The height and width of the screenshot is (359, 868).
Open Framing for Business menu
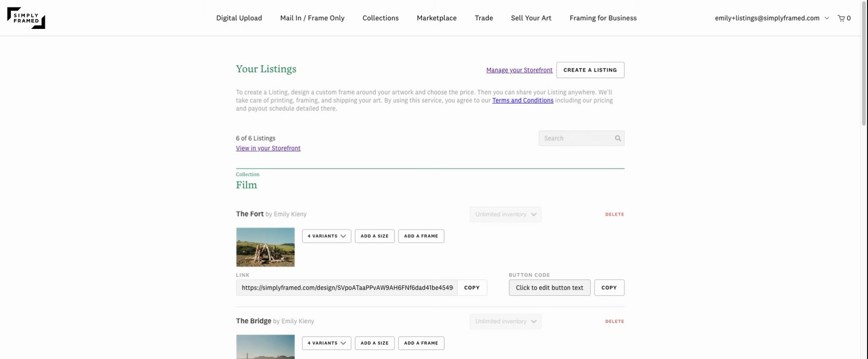[x=603, y=18]
